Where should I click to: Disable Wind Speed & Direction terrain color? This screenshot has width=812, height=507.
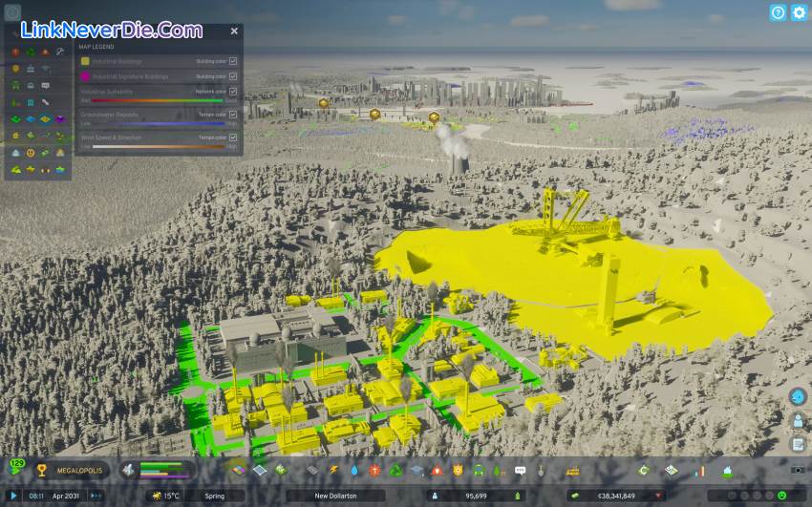tap(233, 138)
